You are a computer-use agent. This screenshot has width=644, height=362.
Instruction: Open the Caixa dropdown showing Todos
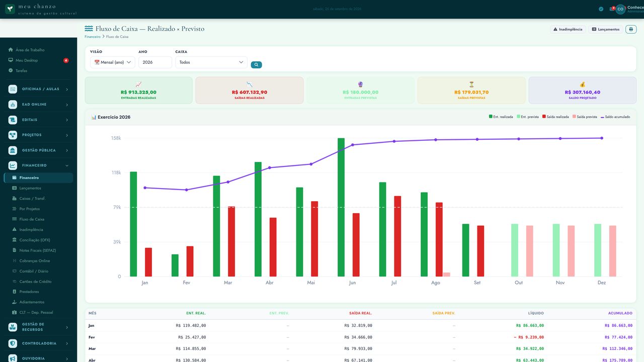pos(211,62)
